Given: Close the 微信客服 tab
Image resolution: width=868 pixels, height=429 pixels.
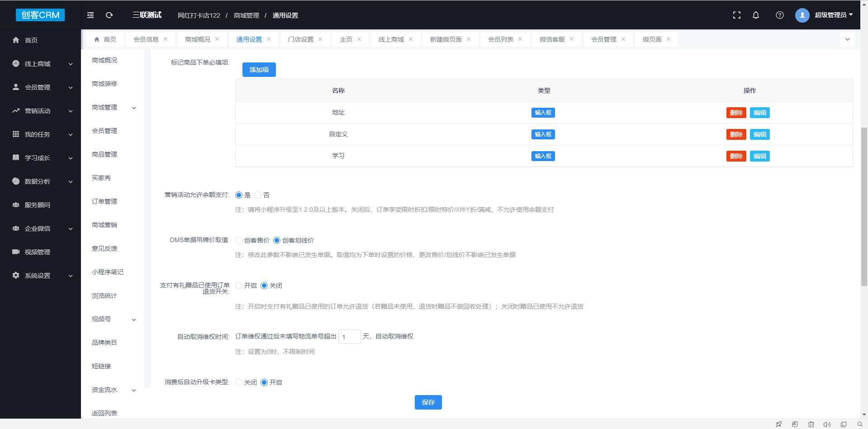Looking at the screenshot, I should [x=572, y=39].
